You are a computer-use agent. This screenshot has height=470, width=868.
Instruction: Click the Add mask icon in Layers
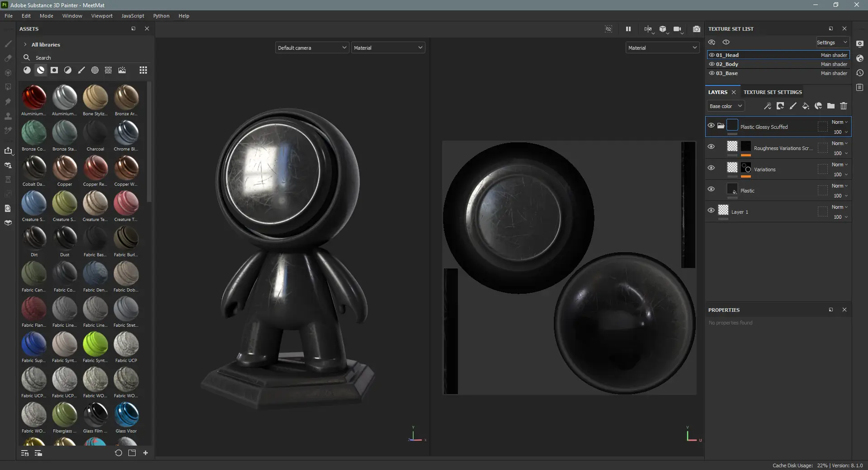(780, 106)
